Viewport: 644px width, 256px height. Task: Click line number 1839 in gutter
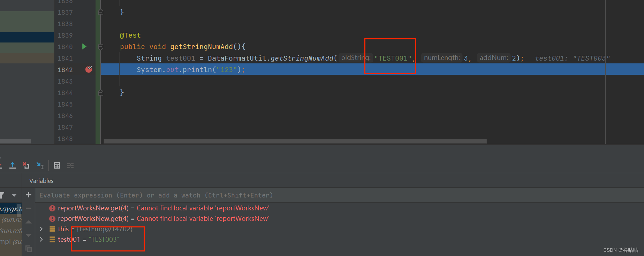pos(65,35)
